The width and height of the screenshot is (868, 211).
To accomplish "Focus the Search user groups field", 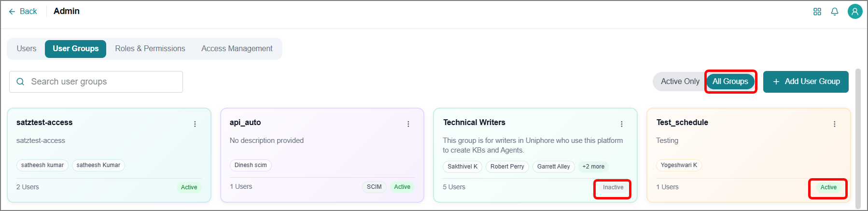I will (96, 82).
